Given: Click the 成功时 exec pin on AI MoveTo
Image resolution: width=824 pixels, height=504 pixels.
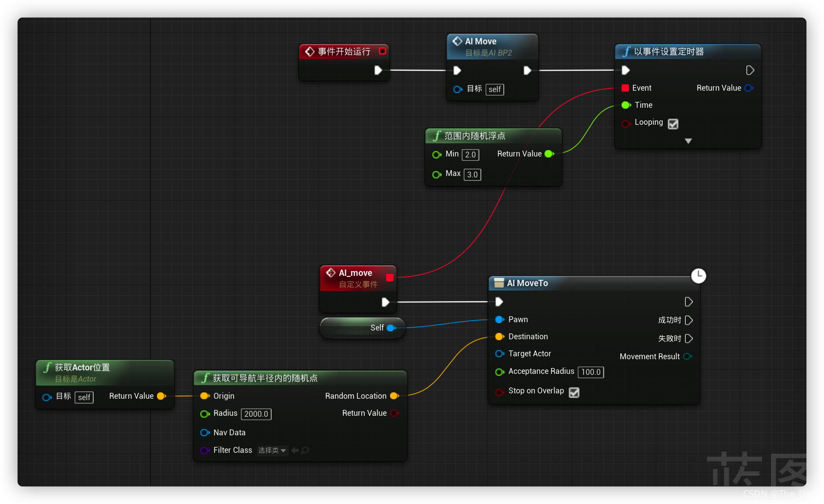Looking at the screenshot, I should pos(689,320).
